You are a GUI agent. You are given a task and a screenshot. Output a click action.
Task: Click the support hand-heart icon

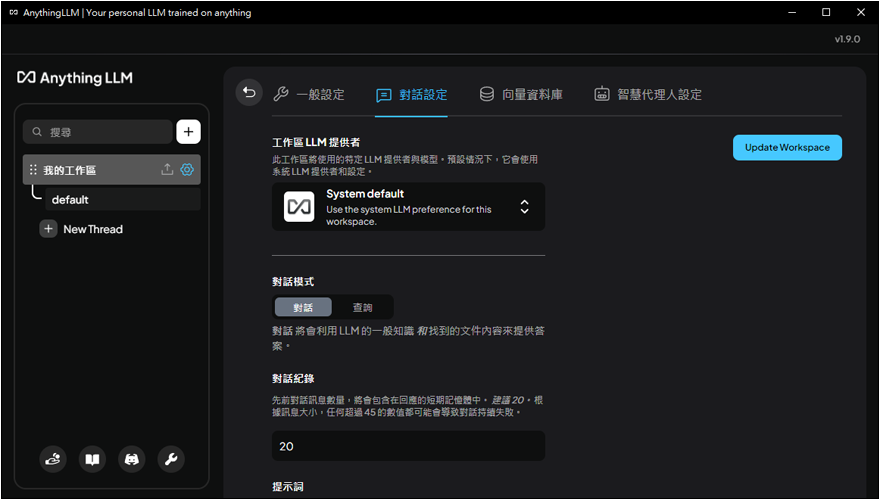tap(53, 459)
